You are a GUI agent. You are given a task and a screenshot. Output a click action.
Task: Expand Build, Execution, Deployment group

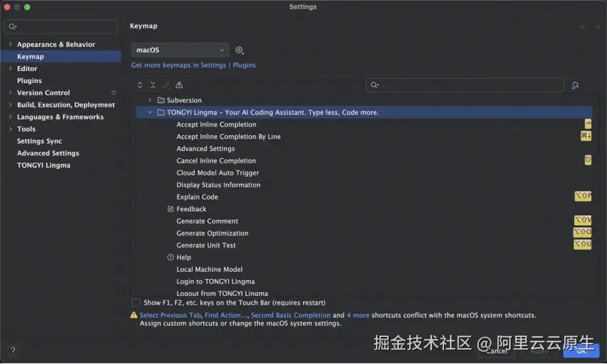(x=11, y=105)
